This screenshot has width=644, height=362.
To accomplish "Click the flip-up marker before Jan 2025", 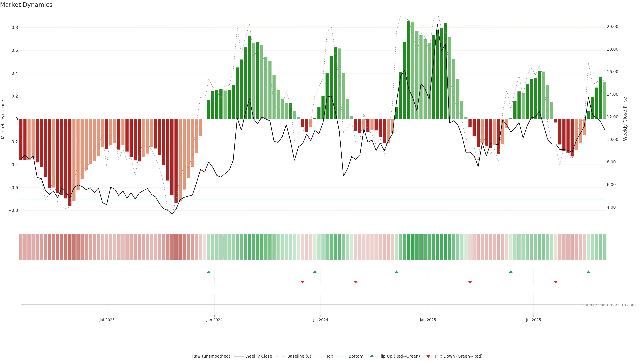I will [396, 272].
